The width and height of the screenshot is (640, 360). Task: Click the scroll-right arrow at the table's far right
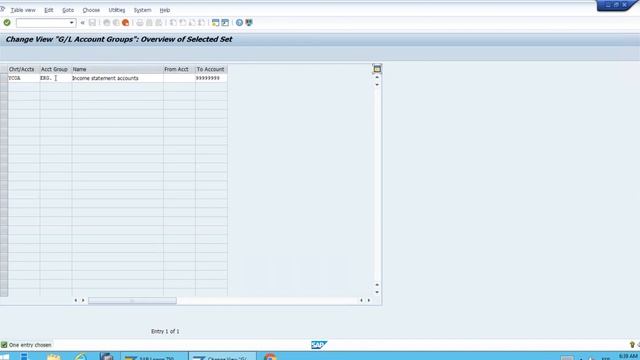369,300
